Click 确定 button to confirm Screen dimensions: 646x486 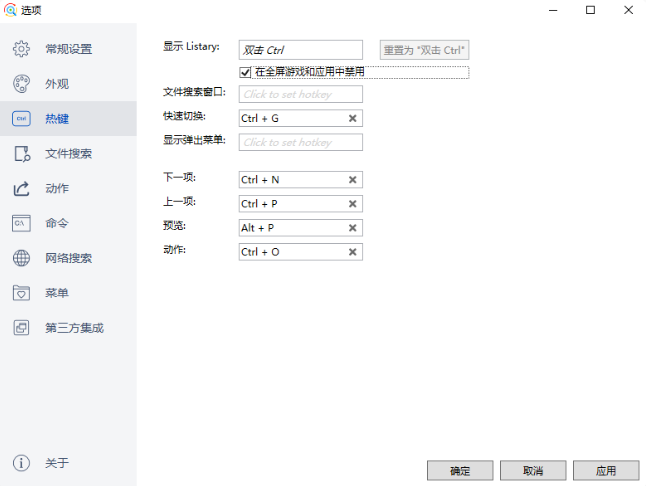460,470
